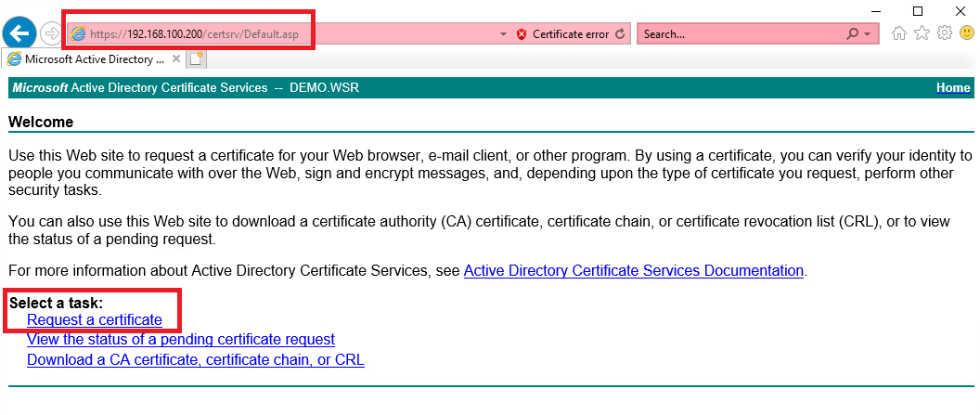The height and width of the screenshot is (415, 980).
Task: Click the browser Back arrow button
Action: [20, 32]
